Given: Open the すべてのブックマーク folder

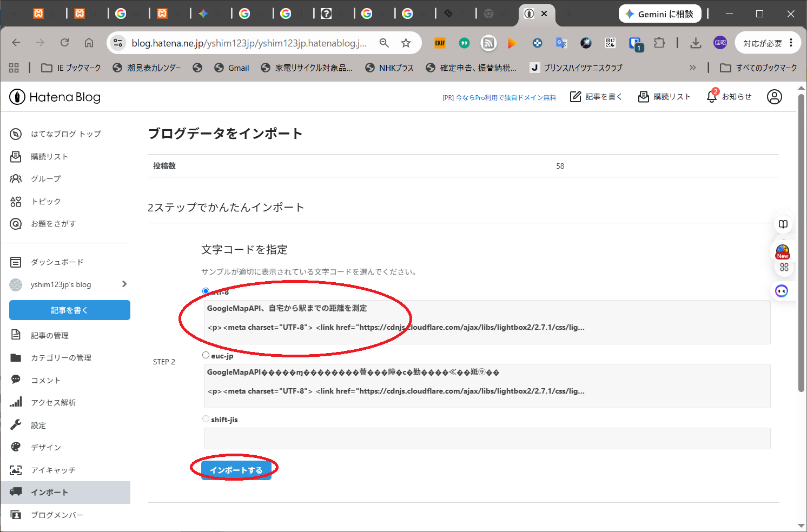Looking at the screenshot, I should 759,68.
